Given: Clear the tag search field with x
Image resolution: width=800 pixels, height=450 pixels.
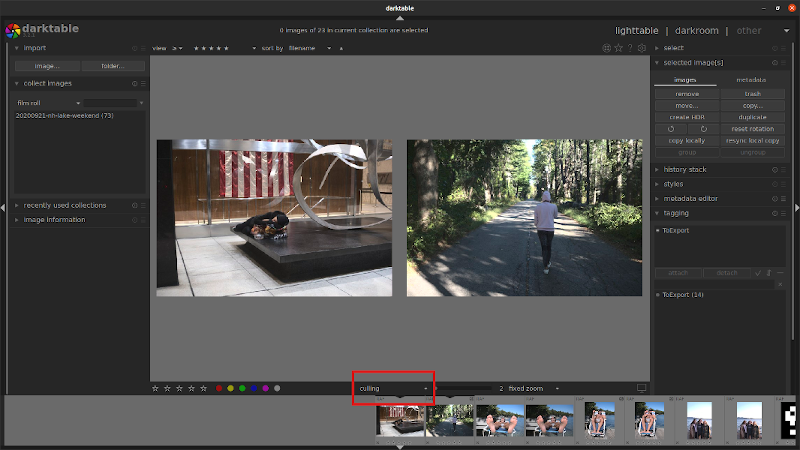Looking at the screenshot, I should point(780,284).
